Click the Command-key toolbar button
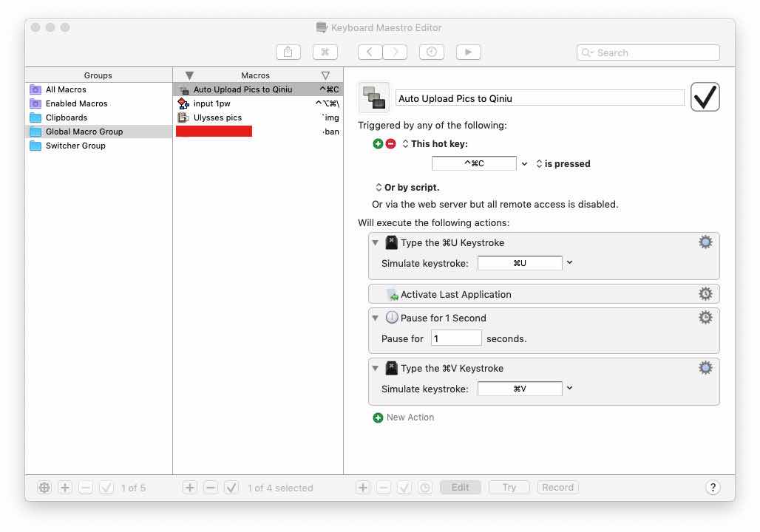The height and width of the screenshot is (532, 760). pyautogui.click(x=325, y=52)
